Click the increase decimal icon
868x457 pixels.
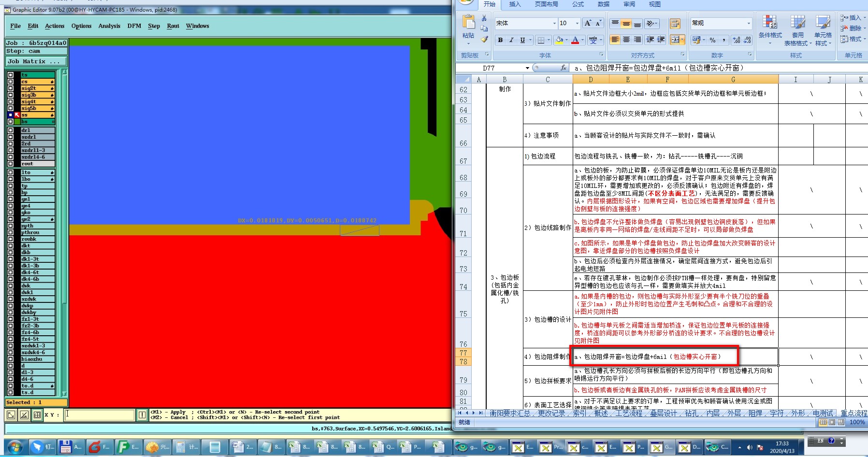(x=736, y=40)
